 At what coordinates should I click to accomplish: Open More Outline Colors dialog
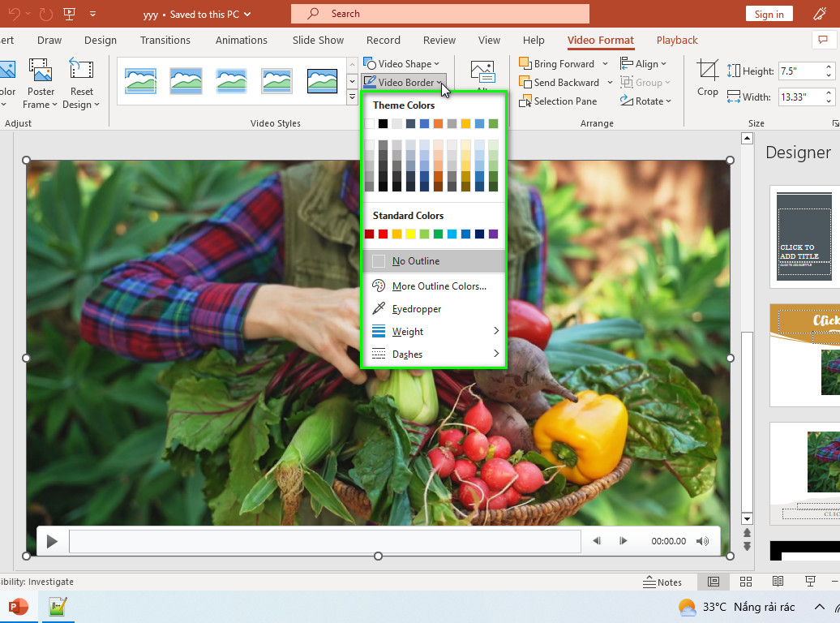(439, 286)
